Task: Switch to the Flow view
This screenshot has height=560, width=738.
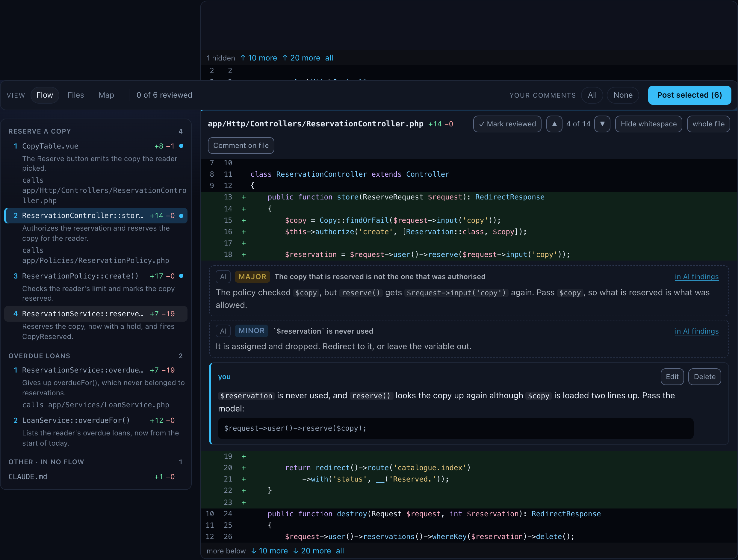Action: tap(45, 95)
